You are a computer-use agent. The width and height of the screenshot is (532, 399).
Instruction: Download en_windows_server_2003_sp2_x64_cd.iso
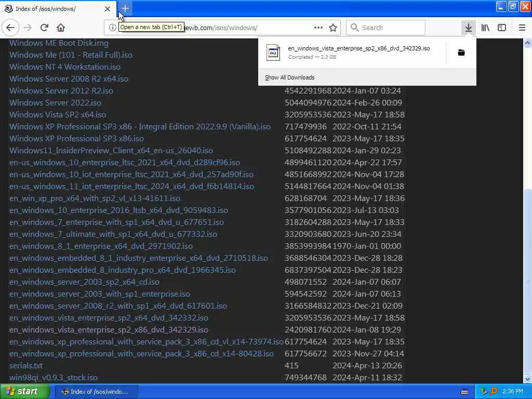click(x=84, y=282)
